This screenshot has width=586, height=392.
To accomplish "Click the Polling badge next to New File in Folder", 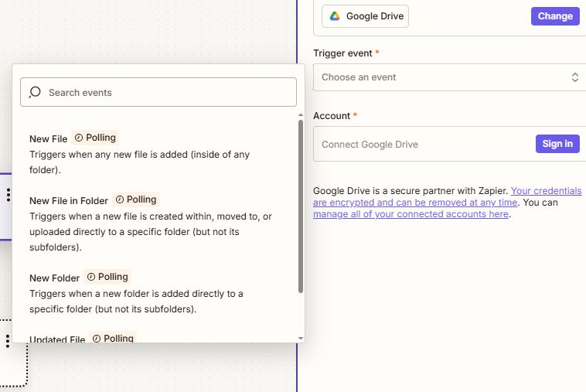I will click(x=136, y=199).
